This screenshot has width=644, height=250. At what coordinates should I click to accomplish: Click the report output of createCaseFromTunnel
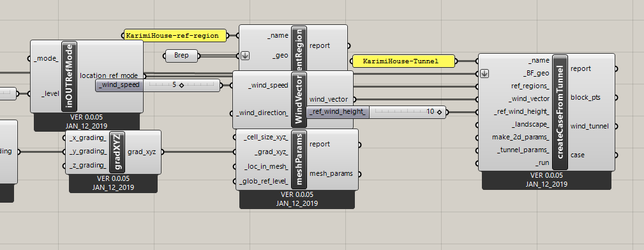(581, 68)
